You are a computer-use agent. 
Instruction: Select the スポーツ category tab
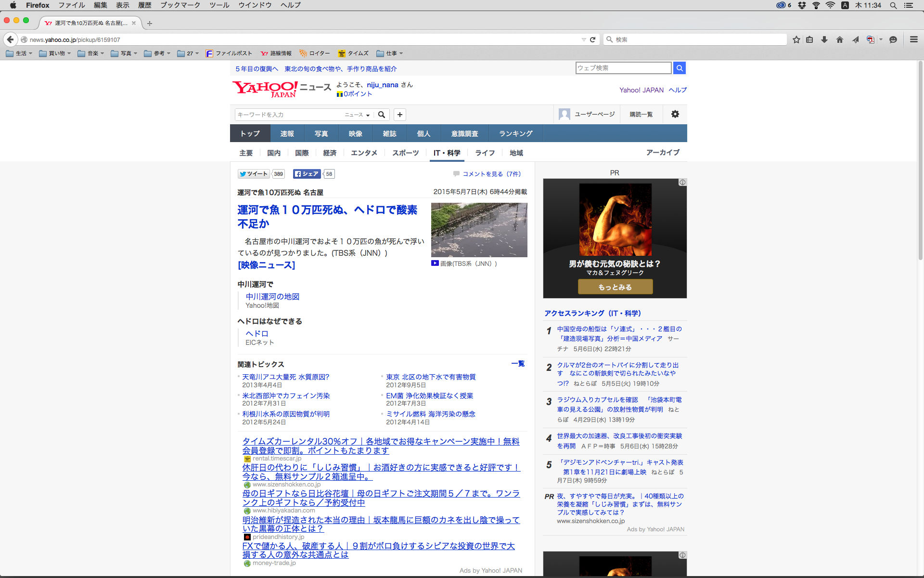[x=405, y=153]
